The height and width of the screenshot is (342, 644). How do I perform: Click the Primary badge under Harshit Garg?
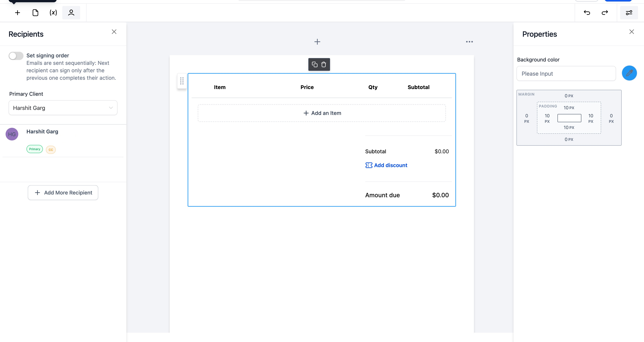(x=34, y=149)
